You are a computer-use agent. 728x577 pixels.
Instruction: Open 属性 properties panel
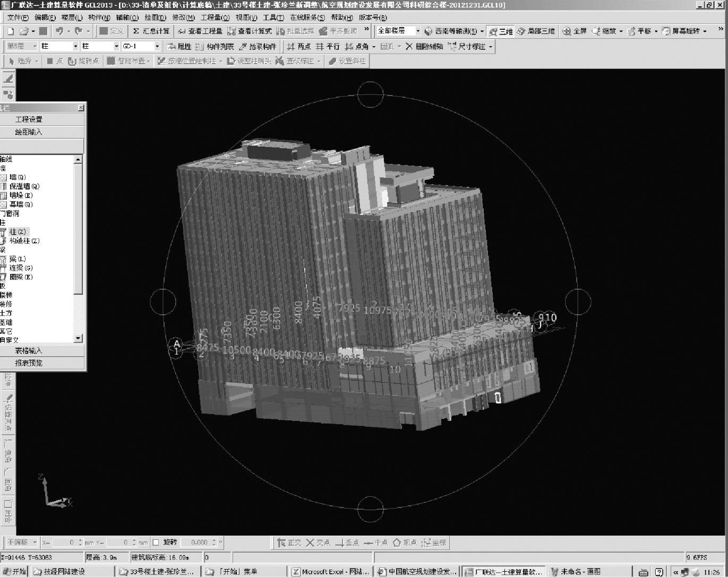[x=179, y=47]
